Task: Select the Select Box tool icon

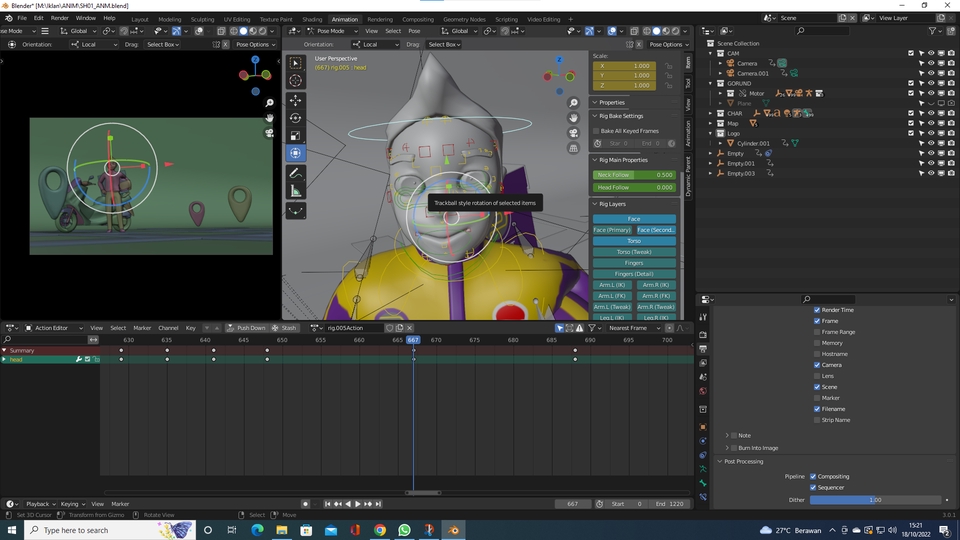Action: [x=296, y=63]
